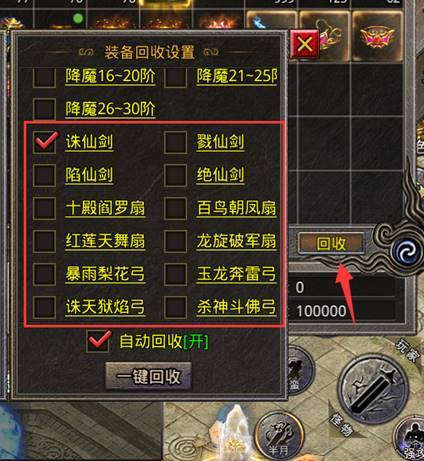The width and height of the screenshot is (424, 461).
Task: Open the 杀神斗佛弓 item link
Action: tap(236, 307)
